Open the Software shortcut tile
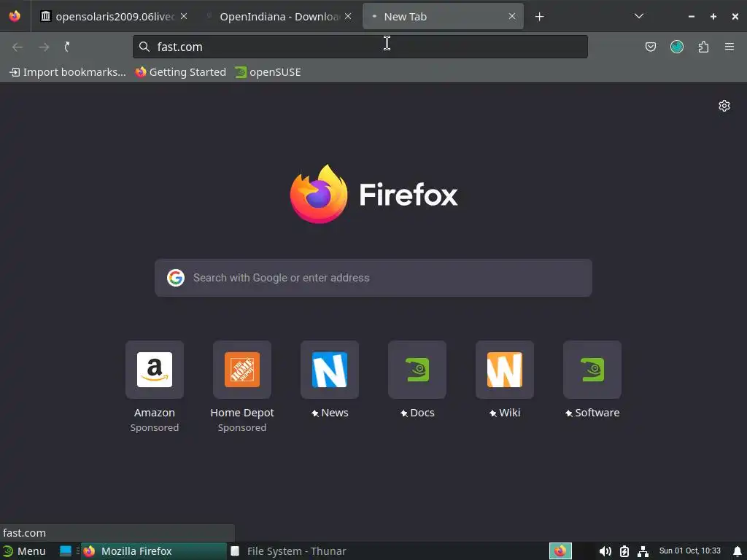Screen dimensions: 747x560 click(592, 370)
